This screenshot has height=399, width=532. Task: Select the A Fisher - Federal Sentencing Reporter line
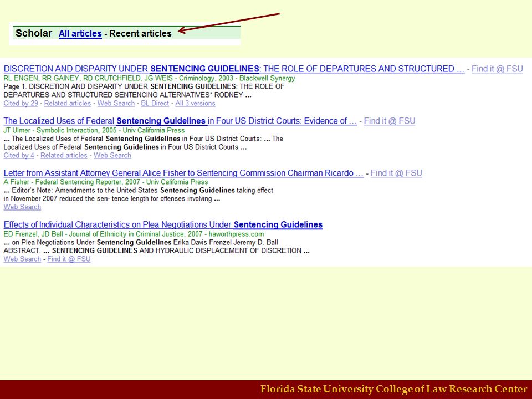(105, 182)
